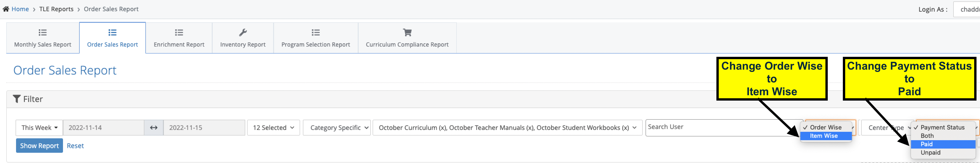The width and height of the screenshot is (980, 163).
Task: Click the Inventory Report wrench icon
Action: [x=243, y=32]
